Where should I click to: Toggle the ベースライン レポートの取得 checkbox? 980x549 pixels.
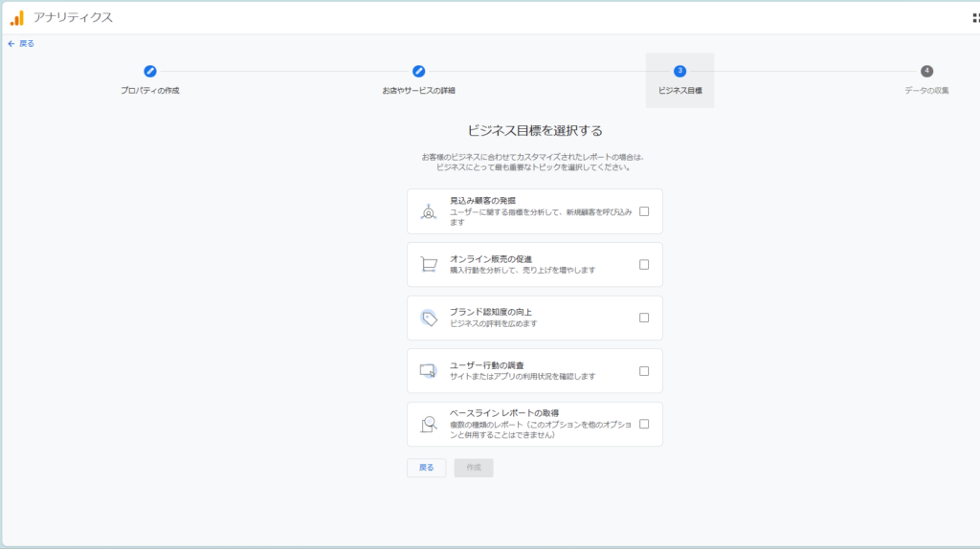tap(644, 424)
